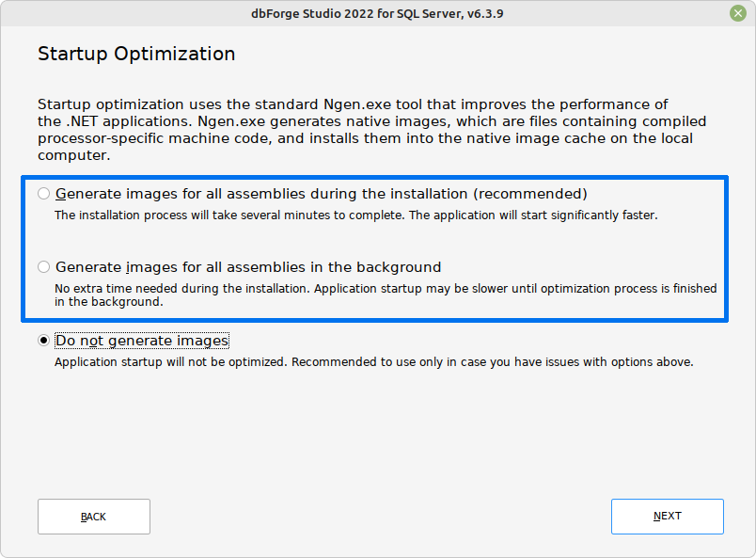
Task: Select generate images during installation radio button
Action: [x=44, y=194]
